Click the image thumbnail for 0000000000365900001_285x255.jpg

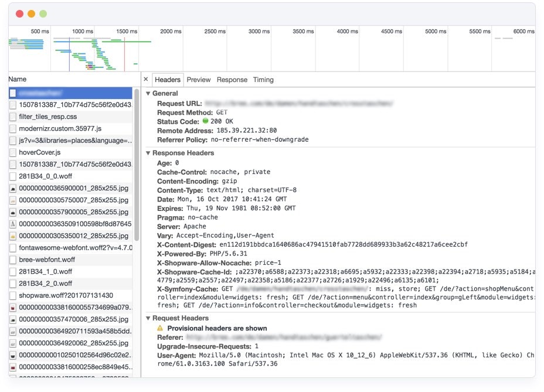[13, 188]
